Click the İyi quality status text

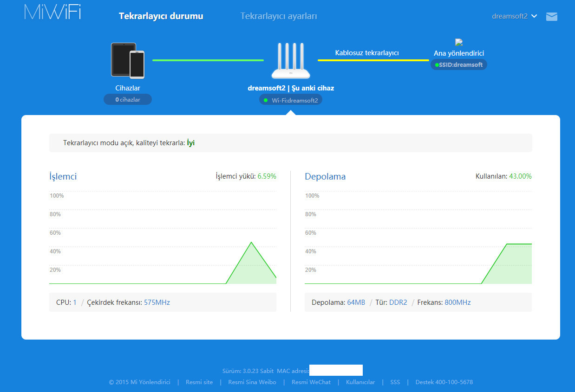point(190,143)
